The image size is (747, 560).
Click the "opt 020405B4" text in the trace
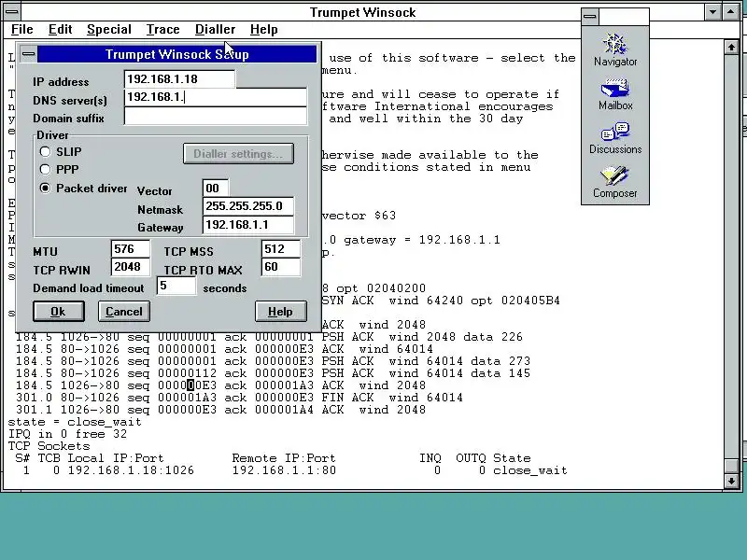click(515, 301)
